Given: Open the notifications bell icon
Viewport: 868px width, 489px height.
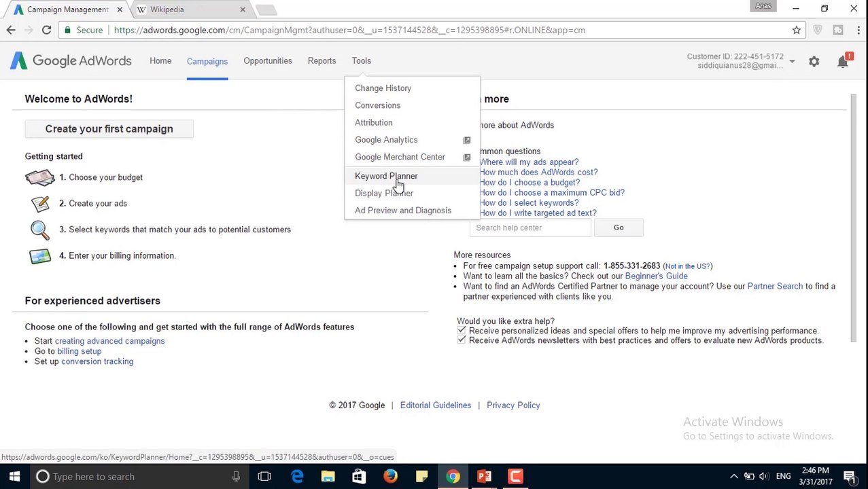Looking at the screenshot, I should click(x=843, y=61).
